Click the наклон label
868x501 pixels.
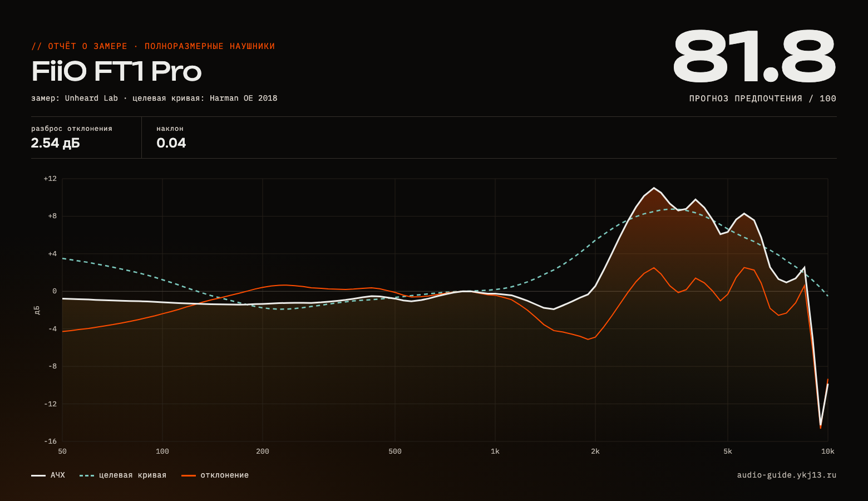(x=170, y=129)
